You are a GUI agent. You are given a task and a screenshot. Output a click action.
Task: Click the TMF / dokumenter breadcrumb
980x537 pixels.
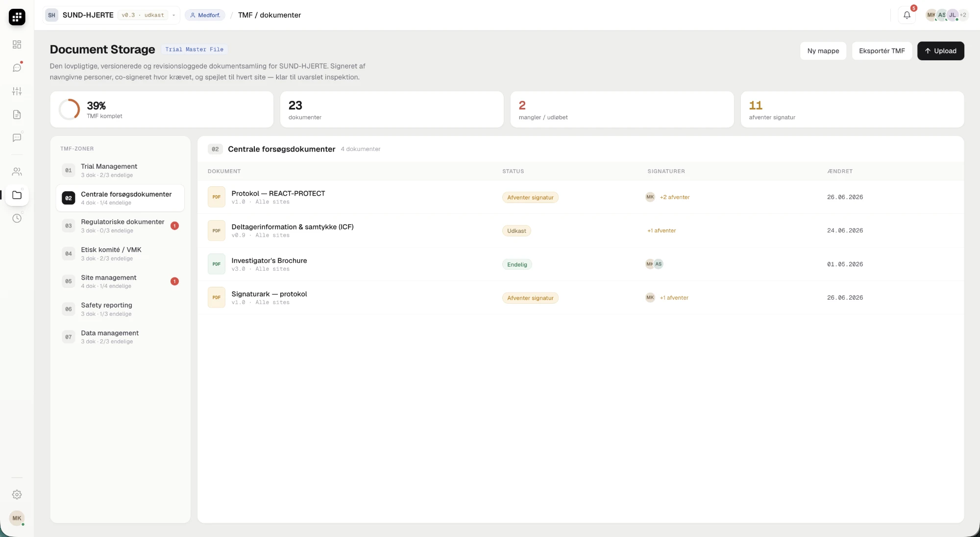(x=269, y=15)
